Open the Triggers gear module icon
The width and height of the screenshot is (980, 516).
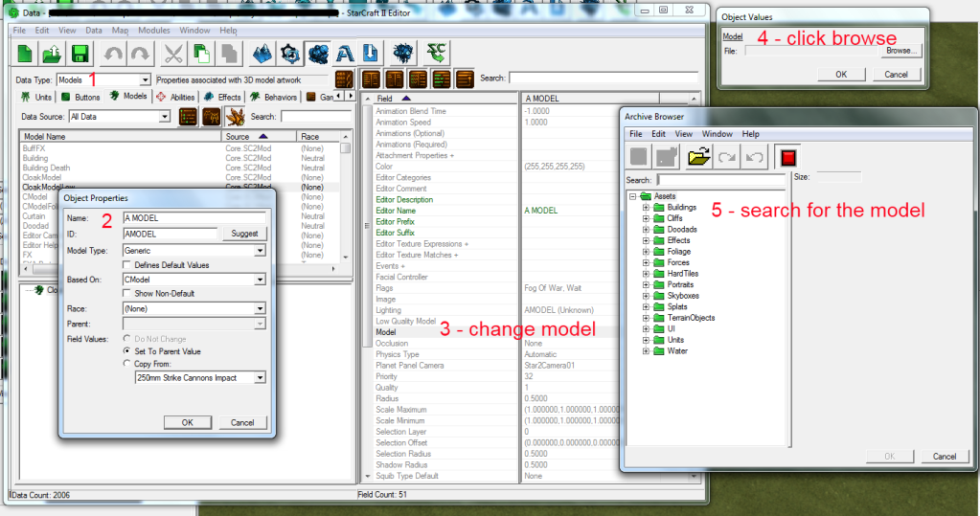[x=290, y=54]
